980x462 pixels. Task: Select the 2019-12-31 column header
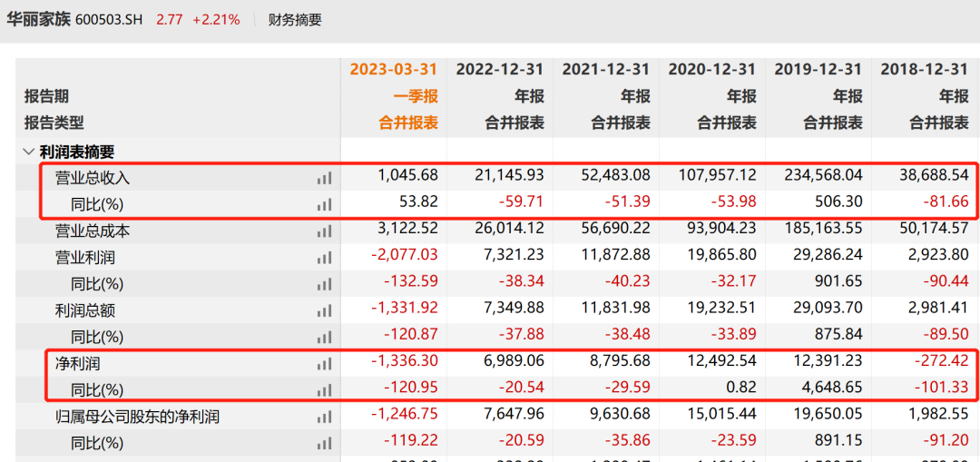[818, 69]
